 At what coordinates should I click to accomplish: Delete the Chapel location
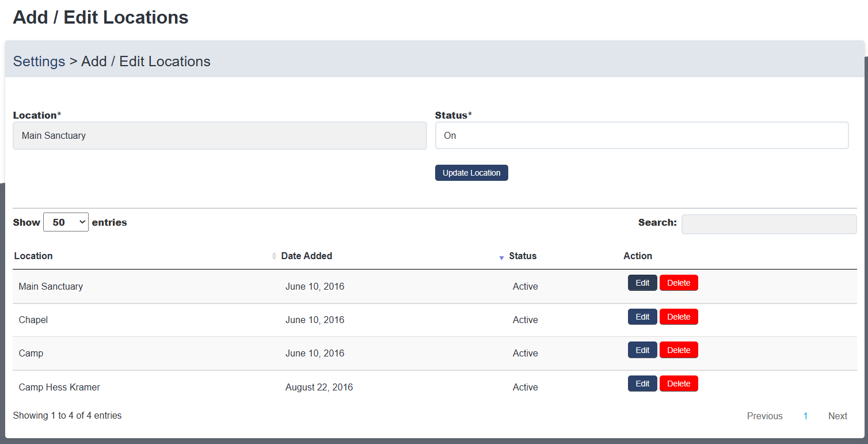(x=678, y=317)
